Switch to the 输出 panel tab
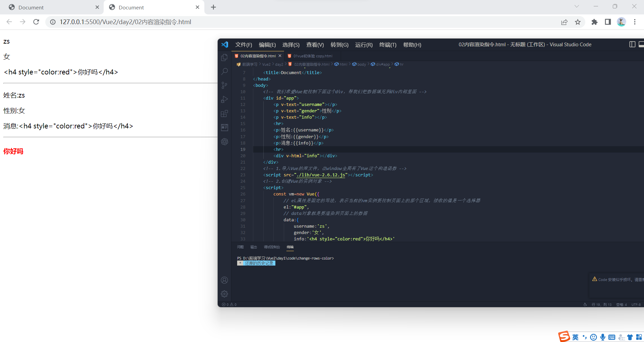Image resolution: width=644 pixels, height=342 pixels. [x=254, y=247]
